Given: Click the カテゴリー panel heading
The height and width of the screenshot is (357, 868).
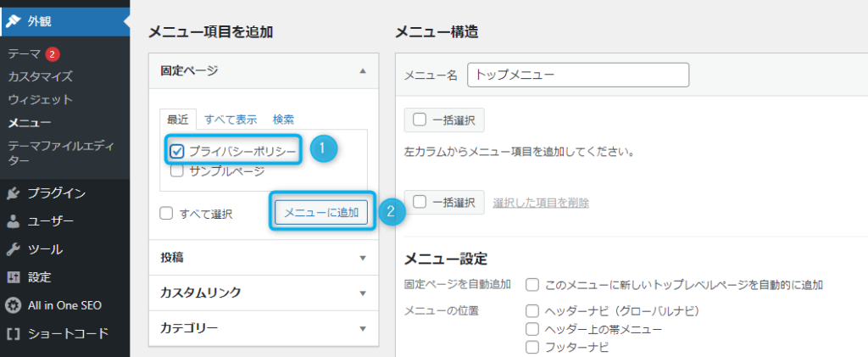Looking at the screenshot, I should [x=264, y=329].
